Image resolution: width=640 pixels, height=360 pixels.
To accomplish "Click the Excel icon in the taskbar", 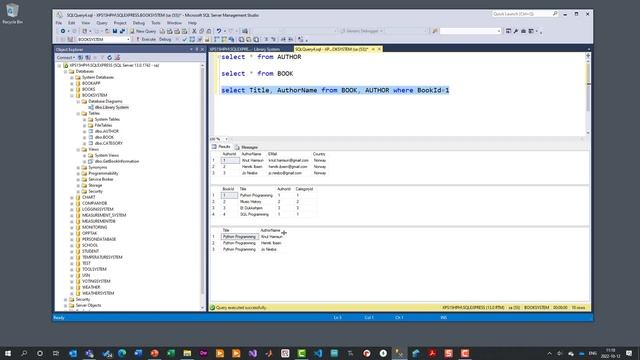I will pyautogui.click(x=171, y=353).
